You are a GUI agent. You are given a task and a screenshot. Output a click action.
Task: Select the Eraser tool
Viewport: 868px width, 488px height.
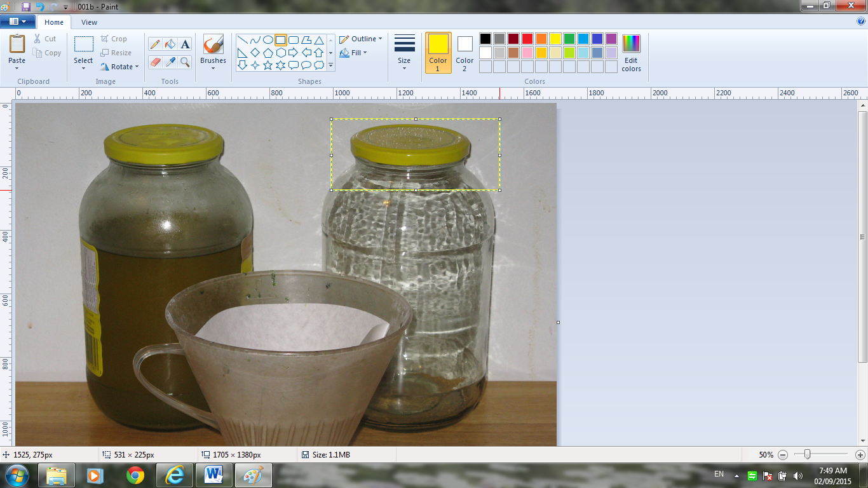pos(154,62)
